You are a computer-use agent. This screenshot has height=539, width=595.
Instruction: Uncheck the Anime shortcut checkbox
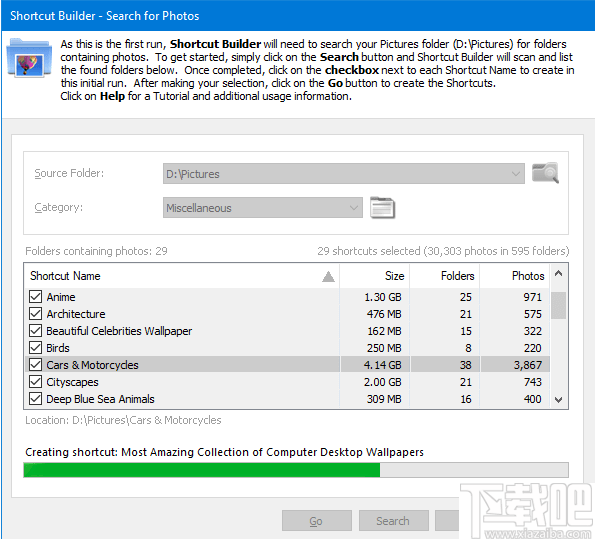coord(35,296)
